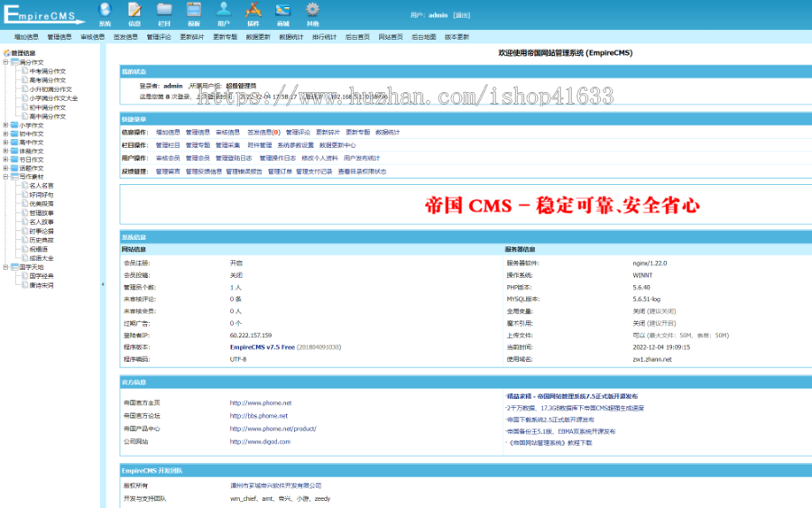The height and width of the screenshot is (508, 812).
Task: Open 管理登陆日志 in the quick menu
Action: pyautogui.click(x=234, y=158)
